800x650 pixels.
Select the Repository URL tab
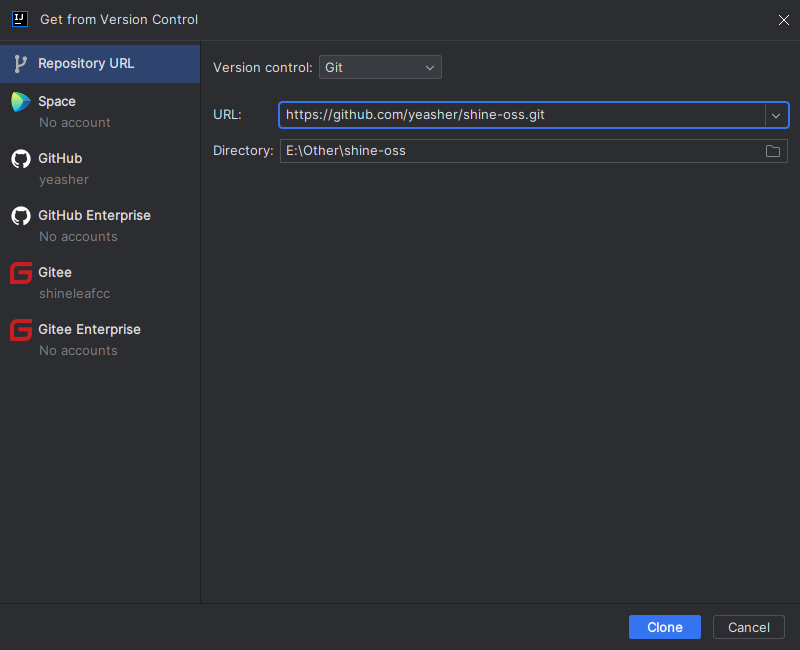[x=100, y=64]
